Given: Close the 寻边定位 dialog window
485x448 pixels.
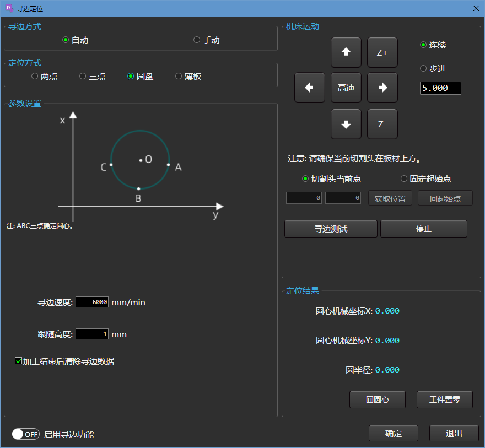Looking at the screenshot, I should (476, 8).
